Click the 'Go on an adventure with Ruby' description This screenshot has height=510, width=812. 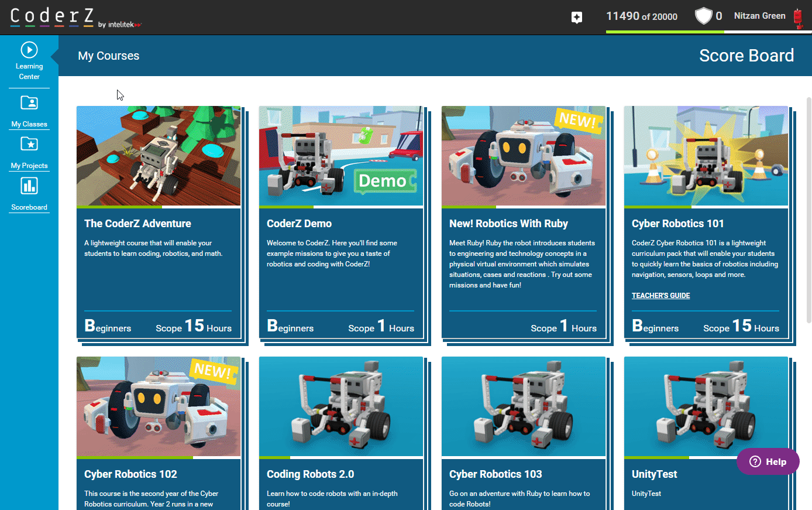(x=519, y=499)
